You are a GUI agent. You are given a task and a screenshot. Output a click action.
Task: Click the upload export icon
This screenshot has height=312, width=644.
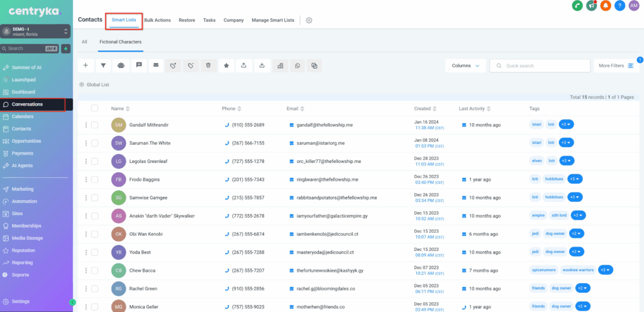[x=244, y=65]
